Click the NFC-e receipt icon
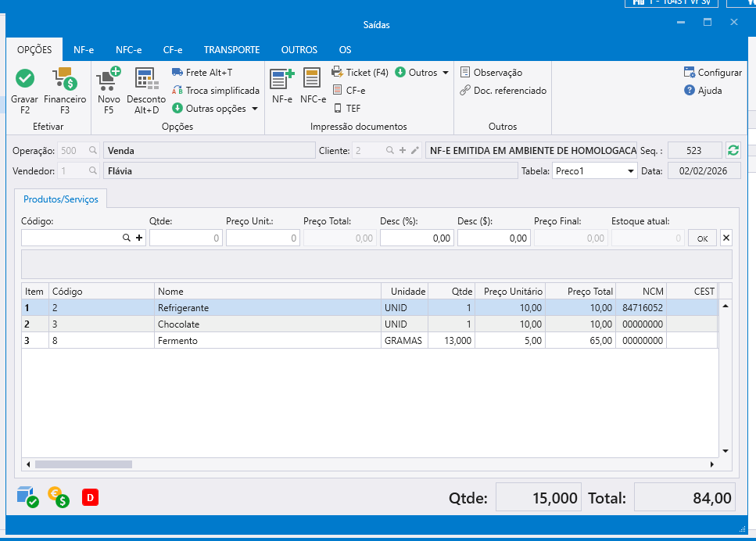This screenshot has height=541, width=756. [x=313, y=79]
